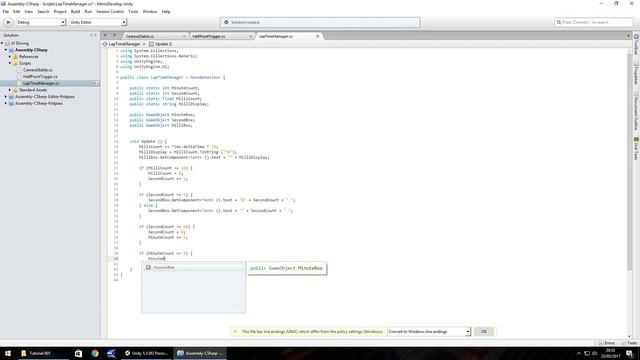Close the CameraStable.cs tab
The image size is (640, 360).
tap(184, 36)
